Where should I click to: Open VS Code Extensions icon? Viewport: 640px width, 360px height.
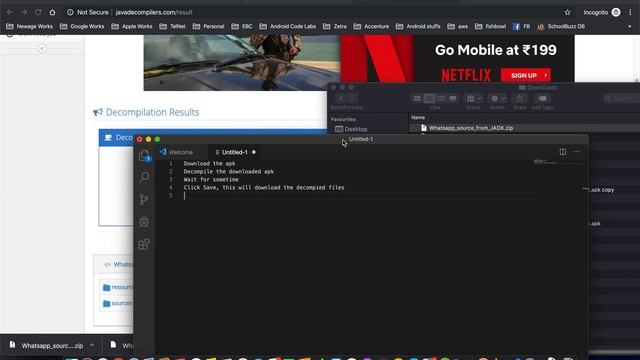point(144,244)
